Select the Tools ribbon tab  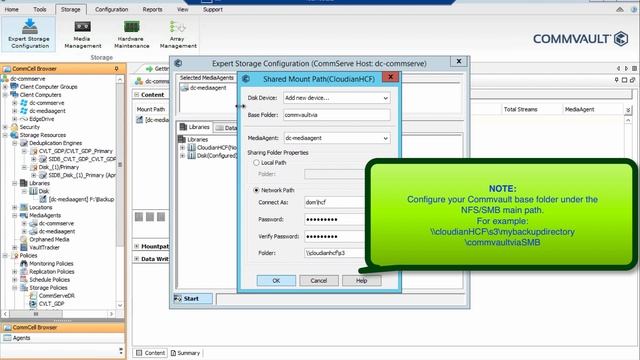click(40, 9)
